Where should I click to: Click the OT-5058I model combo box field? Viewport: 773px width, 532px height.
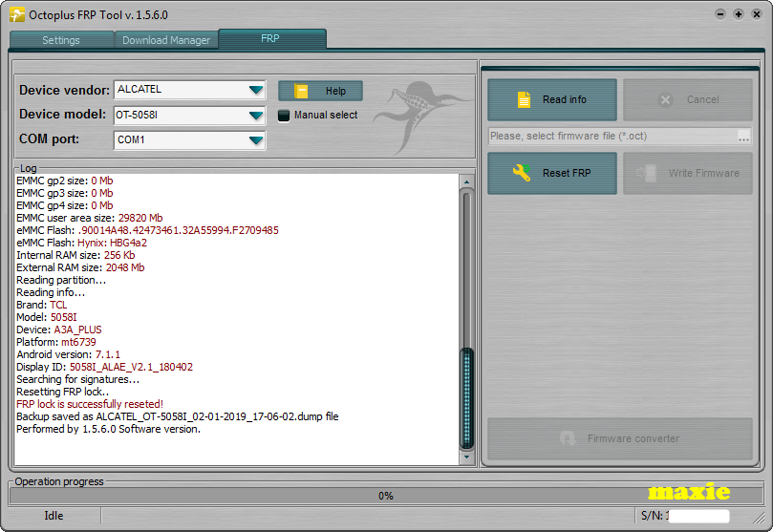[190, 116]
